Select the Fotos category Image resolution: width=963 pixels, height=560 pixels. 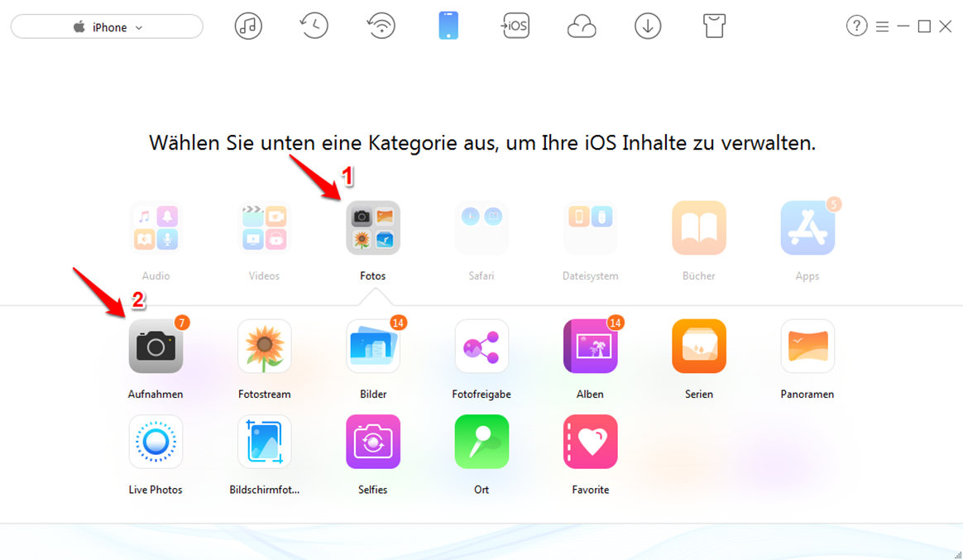point(373,227)
